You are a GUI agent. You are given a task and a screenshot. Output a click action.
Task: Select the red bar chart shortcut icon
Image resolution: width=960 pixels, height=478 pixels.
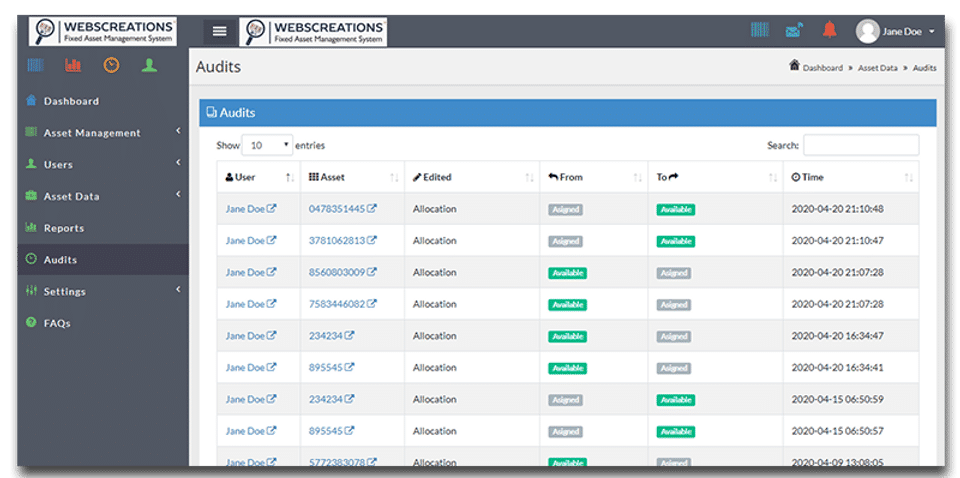(x=73, y=65)
